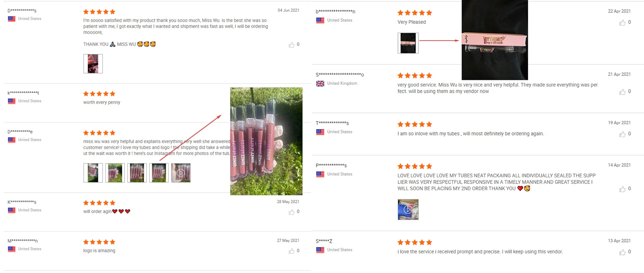This screenshot has width=644, height=273.
Task: Open third tube photo in D**e's review
Action: pos(137,173)
